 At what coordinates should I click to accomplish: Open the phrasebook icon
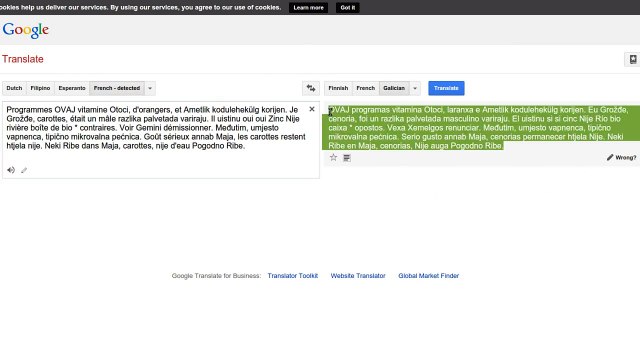click(632, 59)
